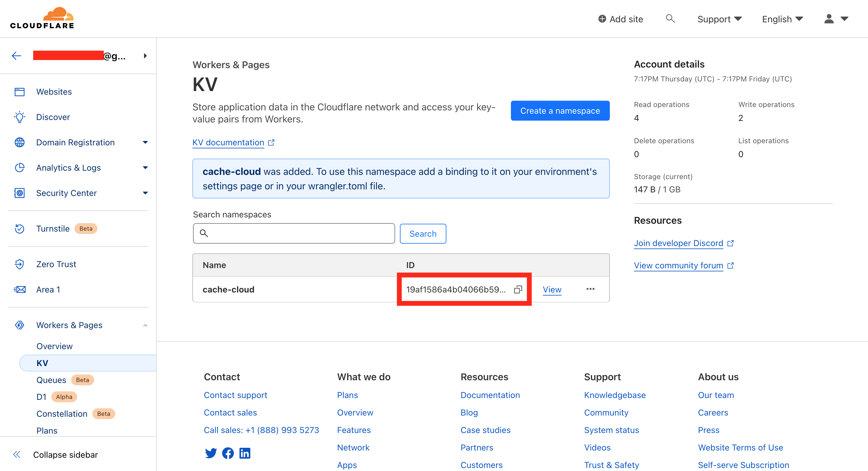Open the account menu dropdown arrow
This screenshot has height=471, width=868.
click(844, 19)
